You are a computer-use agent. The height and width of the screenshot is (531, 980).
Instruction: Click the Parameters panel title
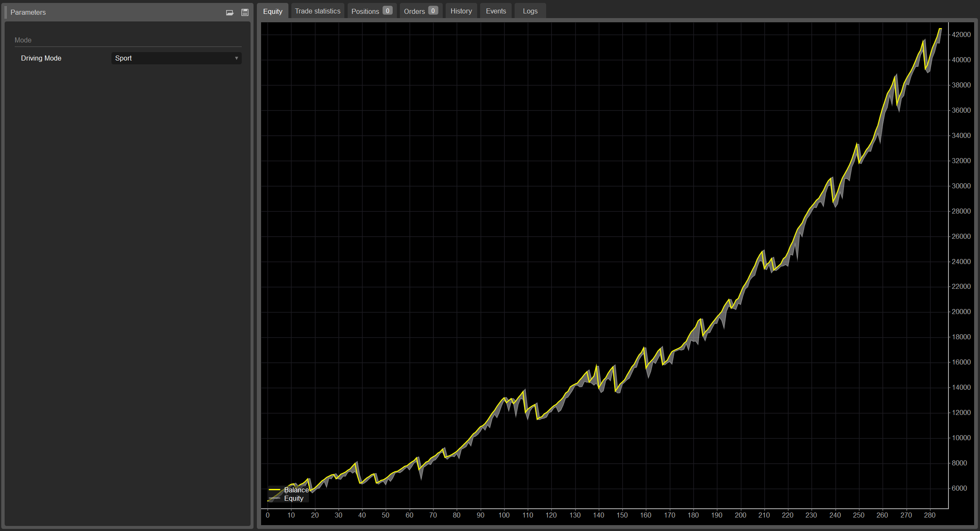tap(28, 12)
